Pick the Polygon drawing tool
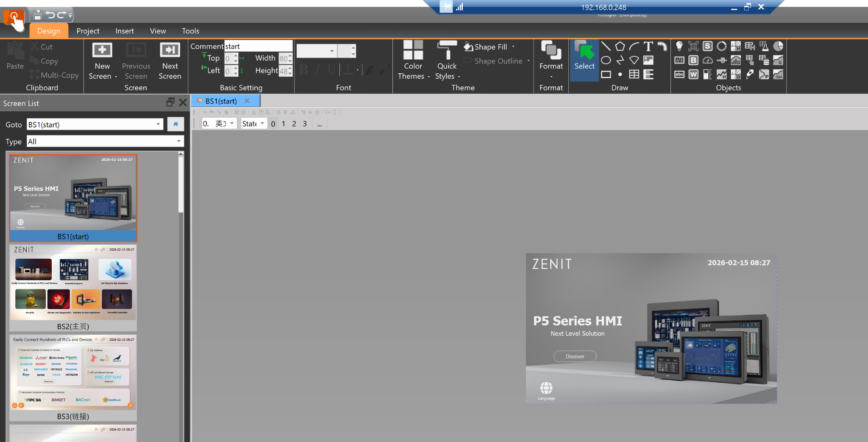The image size is (868, 442). coord(620,47)
